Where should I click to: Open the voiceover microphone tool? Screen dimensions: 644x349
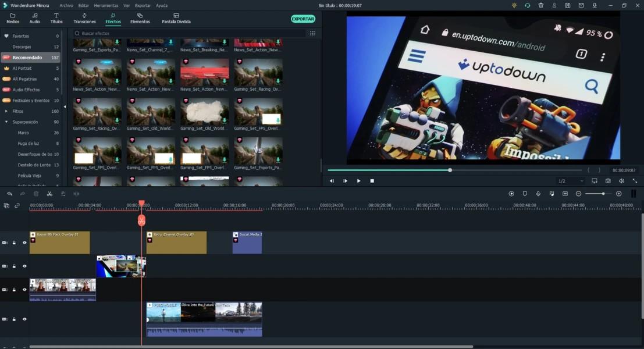538,194
